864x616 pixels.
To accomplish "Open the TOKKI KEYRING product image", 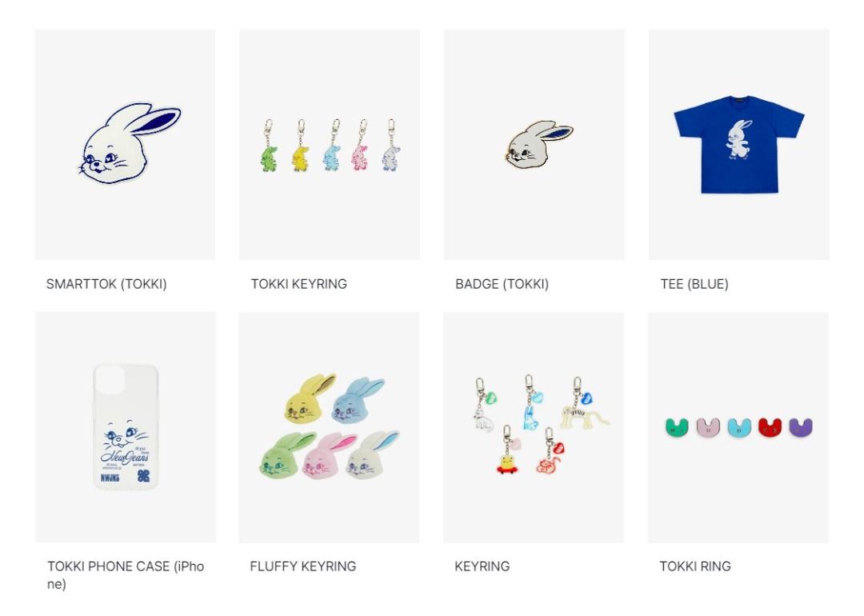I will pyautogui.click(x=330, y=144).
